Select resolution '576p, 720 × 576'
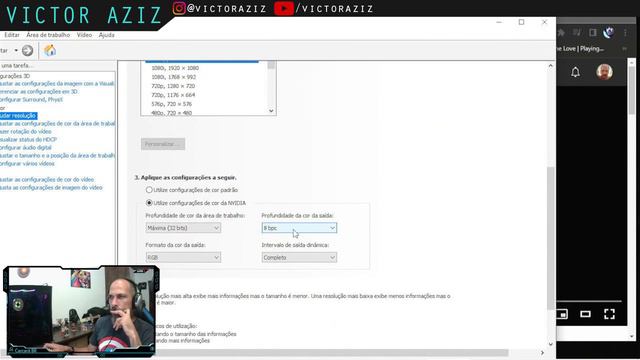 tap(171, 104)
